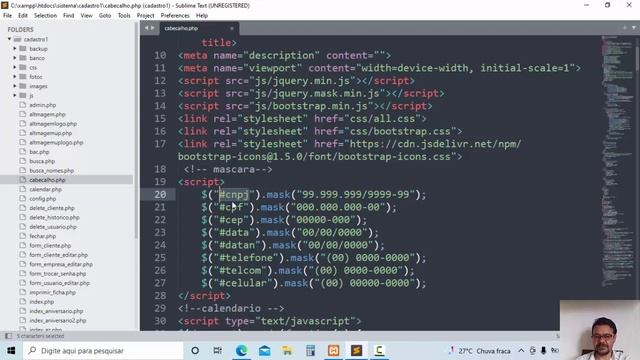Open imprimir_ficha.php file
Screen dimensions: 640x360
(52, 293)
